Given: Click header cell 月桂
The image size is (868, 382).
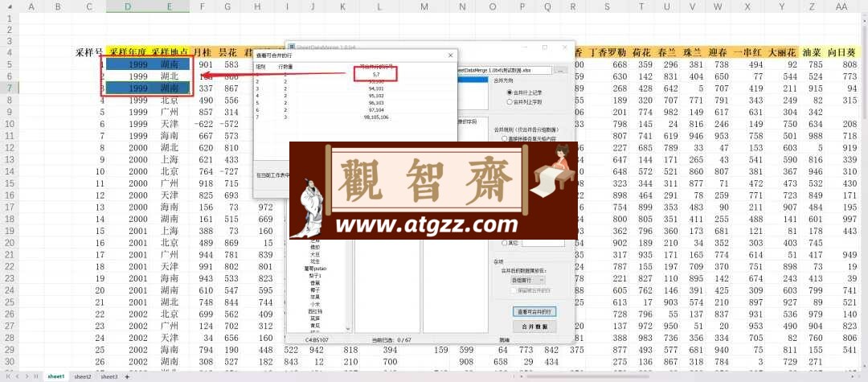Looking at the screenshot, I should (202, 52).
